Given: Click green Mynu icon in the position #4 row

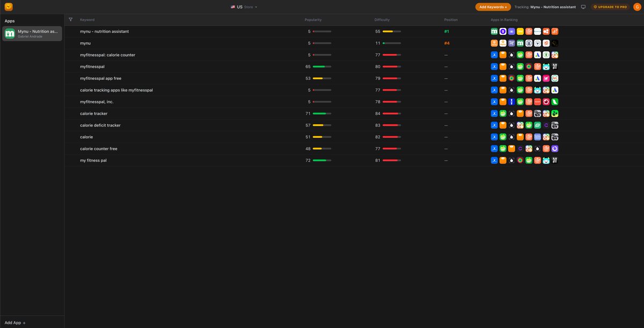Looking at the screenshot, I should coord(520,43).
